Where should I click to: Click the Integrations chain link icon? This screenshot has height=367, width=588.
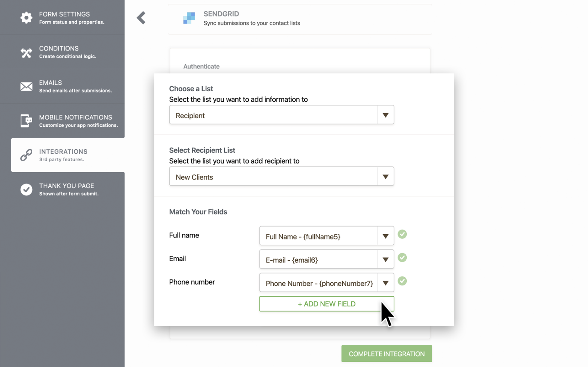click(x=26, y=155)
